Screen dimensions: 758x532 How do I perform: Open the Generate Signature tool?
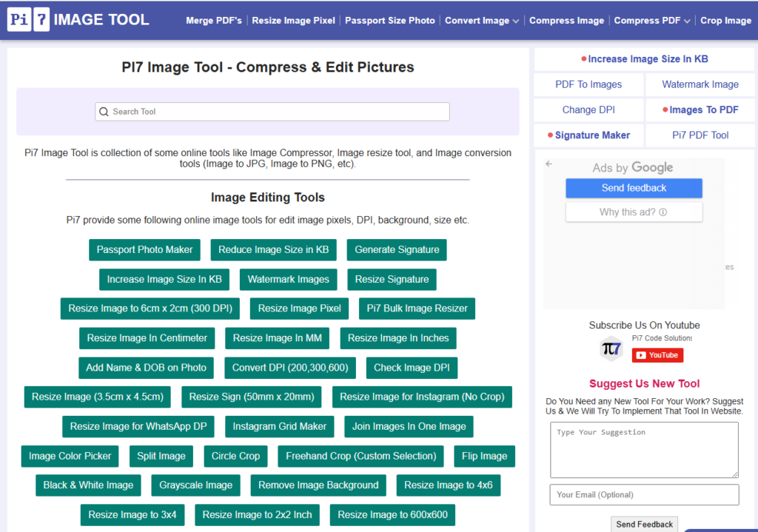click(397, 250)
